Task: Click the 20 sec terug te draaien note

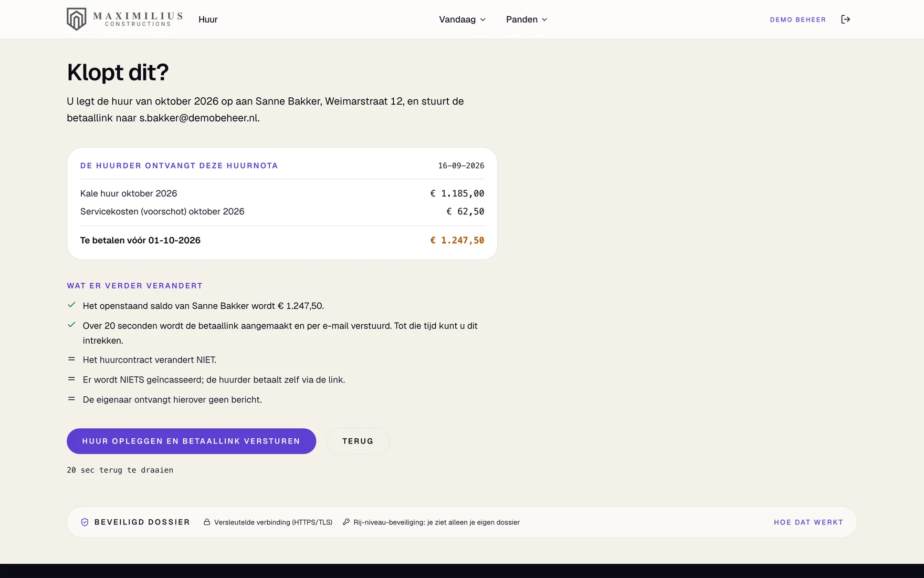Action: click(x=120, y=470)
